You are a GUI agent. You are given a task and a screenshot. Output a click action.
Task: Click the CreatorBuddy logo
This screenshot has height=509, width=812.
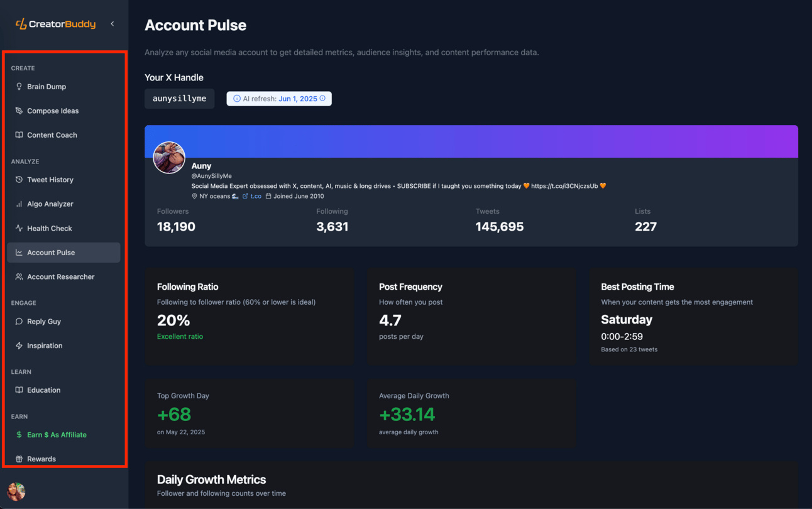55,24
